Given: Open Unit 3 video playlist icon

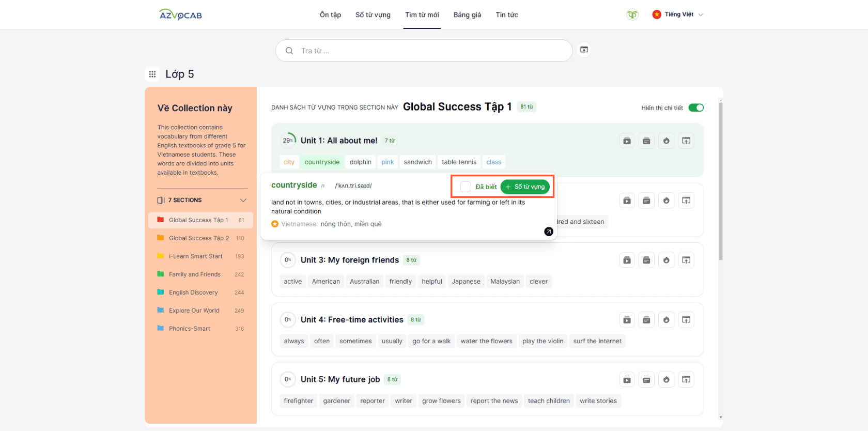Looking at the screenshot, I should 627,260.
